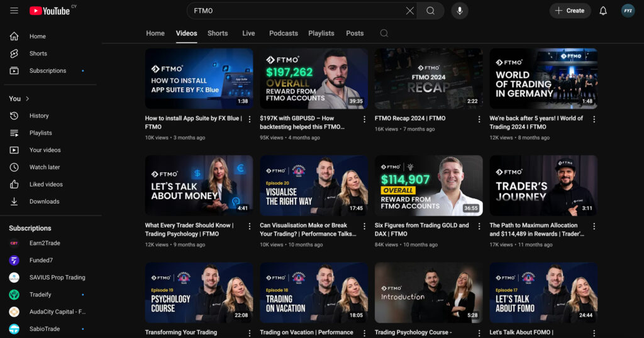The width and height of the screenshot is (644, 338).
Task: Open the $114,907 reward video thumbnail
Action: click(429, 185)
